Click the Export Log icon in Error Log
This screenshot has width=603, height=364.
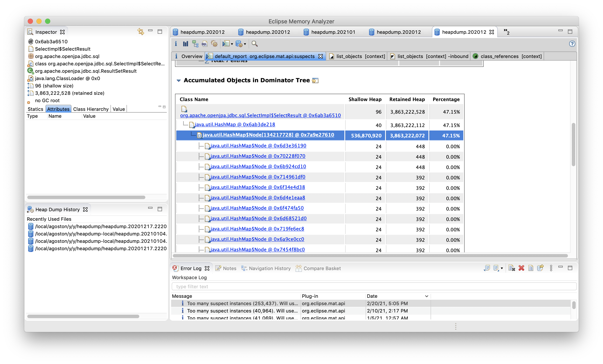click(487, 268)
